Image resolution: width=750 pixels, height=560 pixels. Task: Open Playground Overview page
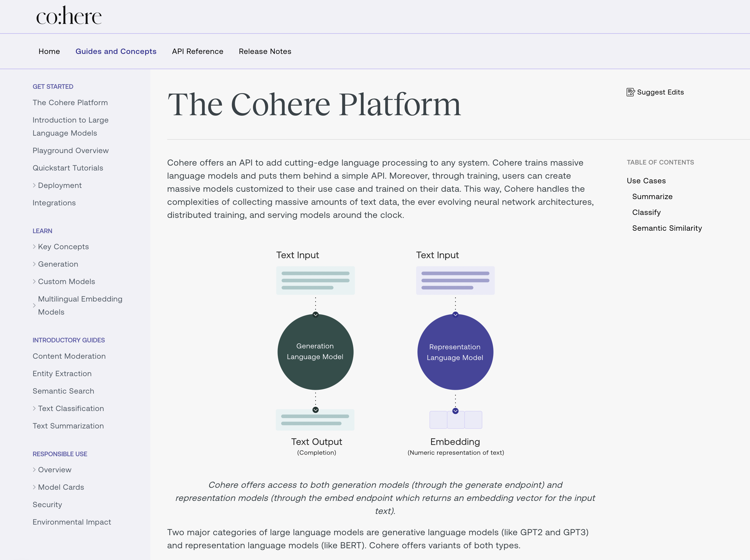coord(71,151)
